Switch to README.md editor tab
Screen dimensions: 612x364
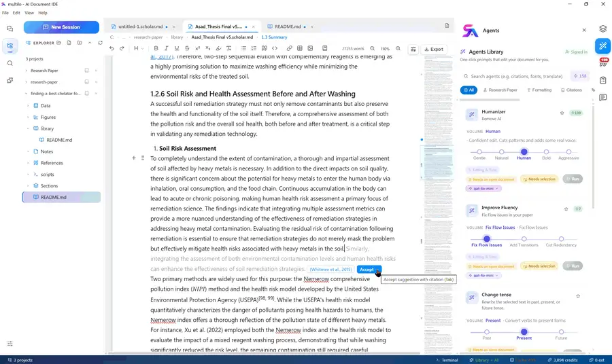pyautogui.click(x=288, y=27)
